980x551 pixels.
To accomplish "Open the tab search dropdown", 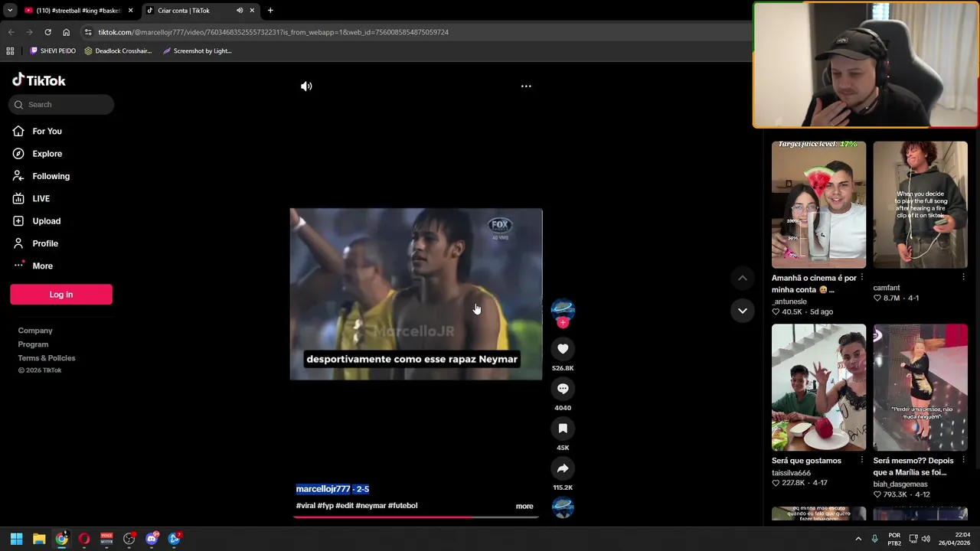I will pyautogui.click(x=10, y=11).
